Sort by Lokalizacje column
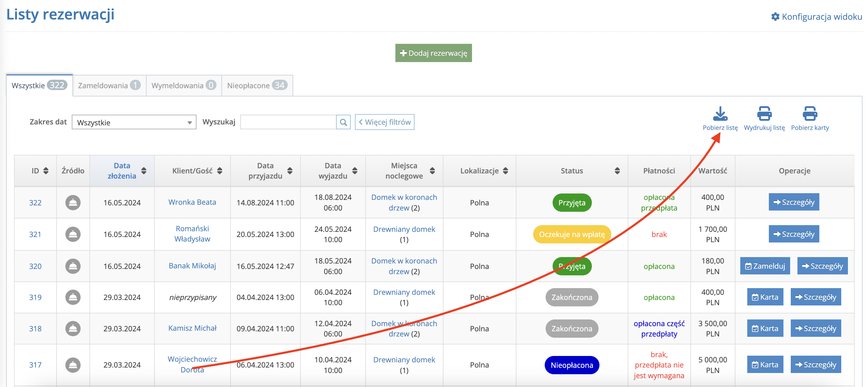 tap(505, 171)
